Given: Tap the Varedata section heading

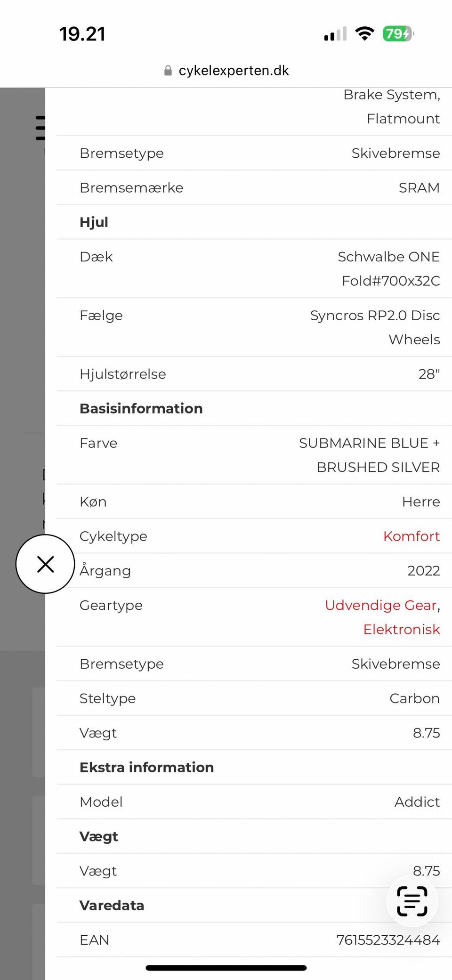Looking at the screenshot, I should [112, 905].
